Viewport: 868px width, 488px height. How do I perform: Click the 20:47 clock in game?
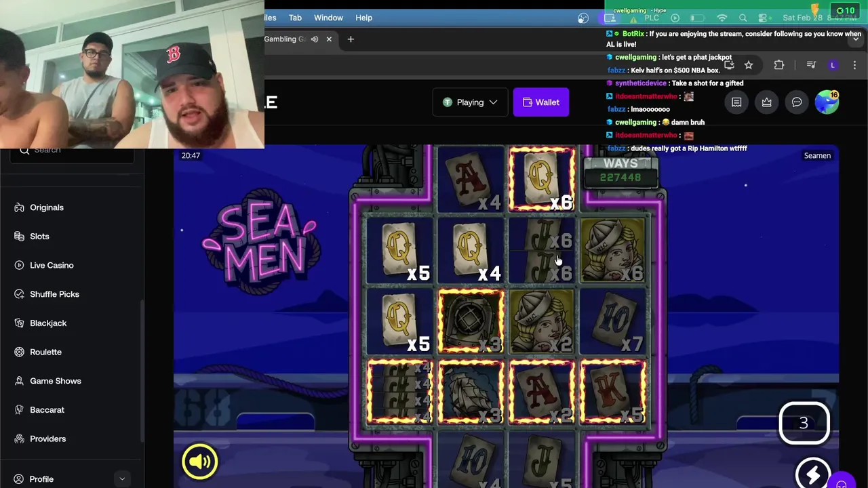click(x=191, y=156)
